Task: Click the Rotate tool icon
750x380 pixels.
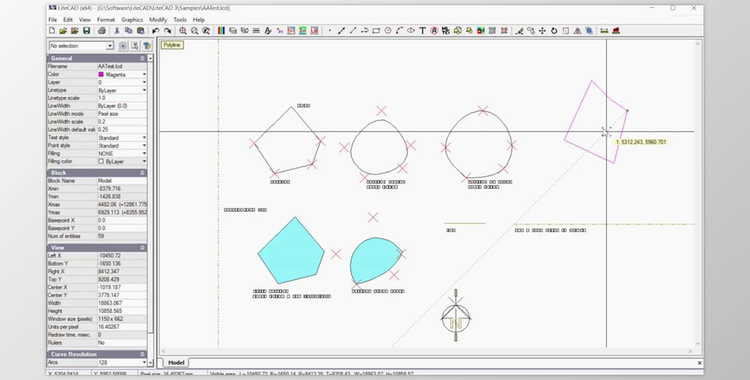Action: click(554, 31)
